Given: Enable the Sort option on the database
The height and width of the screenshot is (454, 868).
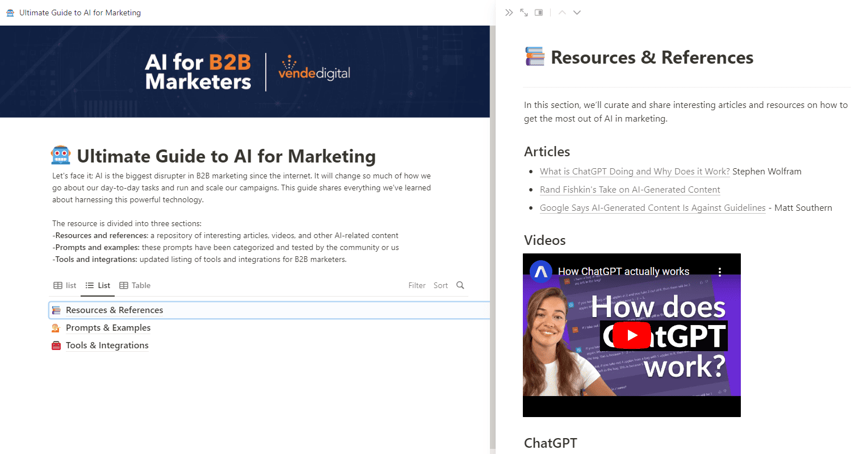Looking at the screenshot, I should coord(441,285).
